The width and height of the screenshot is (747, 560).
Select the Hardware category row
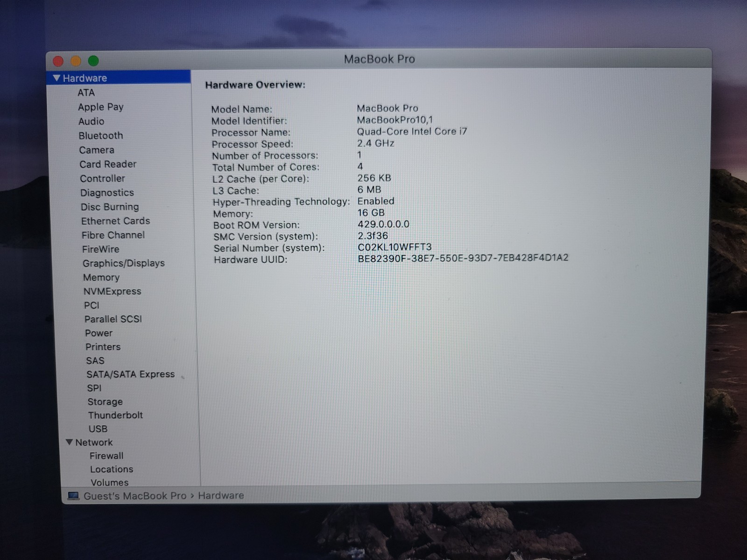point(119,77)
